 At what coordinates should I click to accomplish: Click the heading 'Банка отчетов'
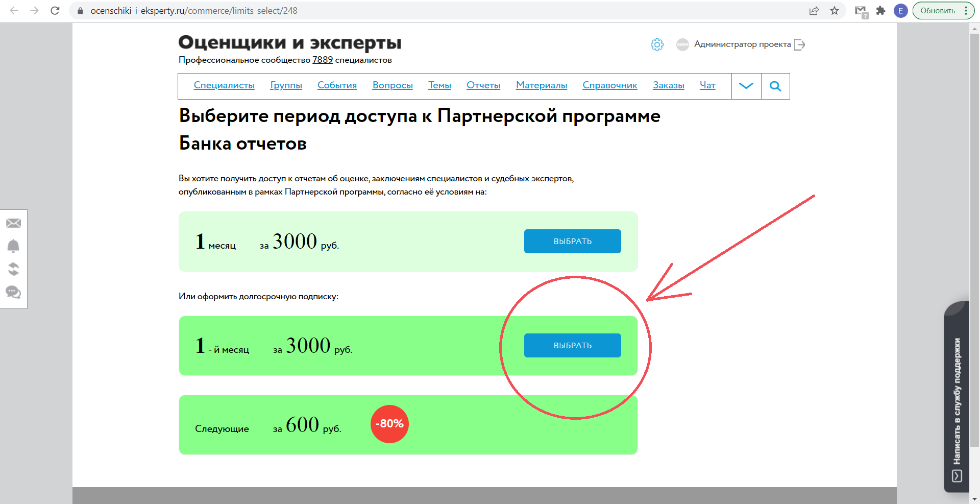pyautogui.click(x=243, y=143)
